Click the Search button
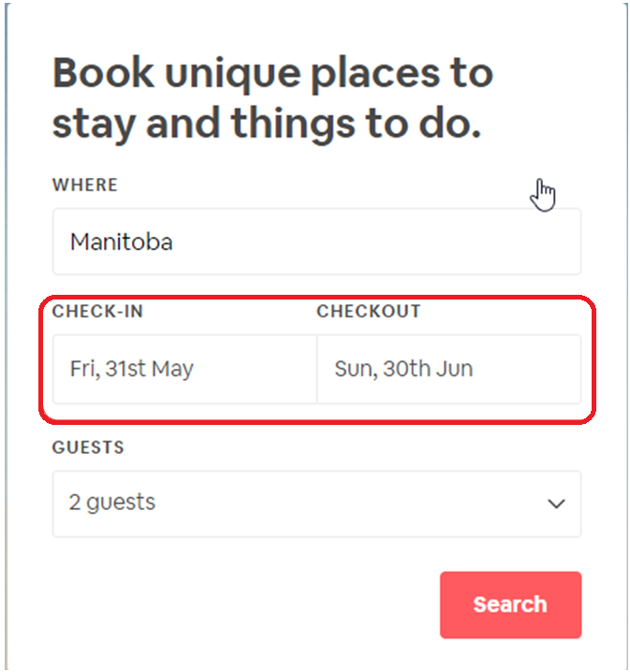The image size is (630, 672). [510, 605]
